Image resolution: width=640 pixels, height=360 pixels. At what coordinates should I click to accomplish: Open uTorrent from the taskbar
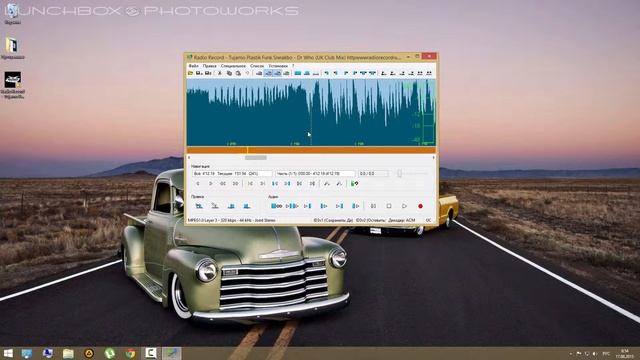(109, 353)
